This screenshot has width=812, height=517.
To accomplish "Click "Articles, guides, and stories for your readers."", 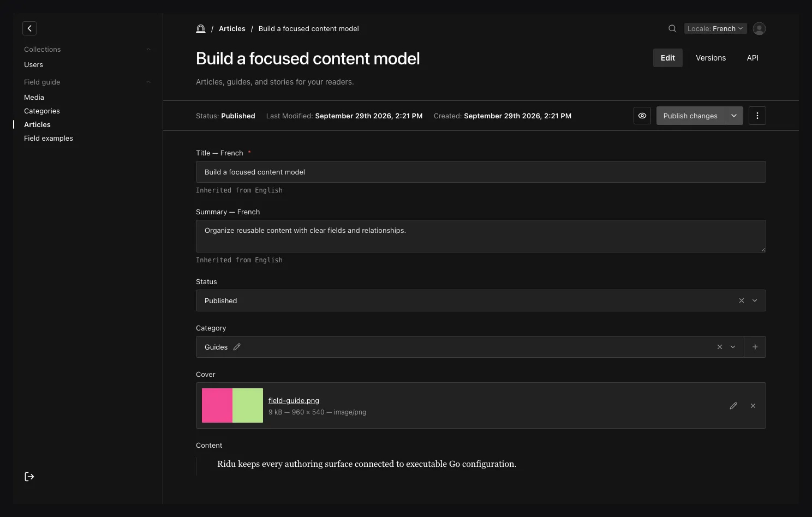I will [x=274, y=82].
